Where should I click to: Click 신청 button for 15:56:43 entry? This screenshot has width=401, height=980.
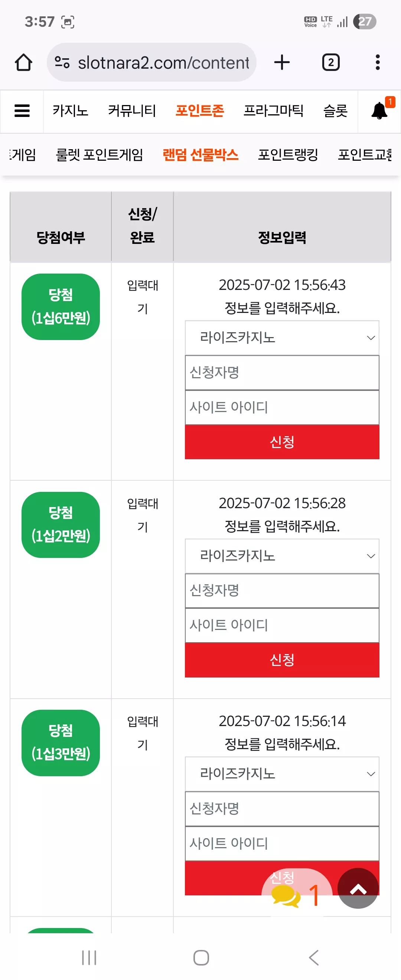tap(282, 442)
